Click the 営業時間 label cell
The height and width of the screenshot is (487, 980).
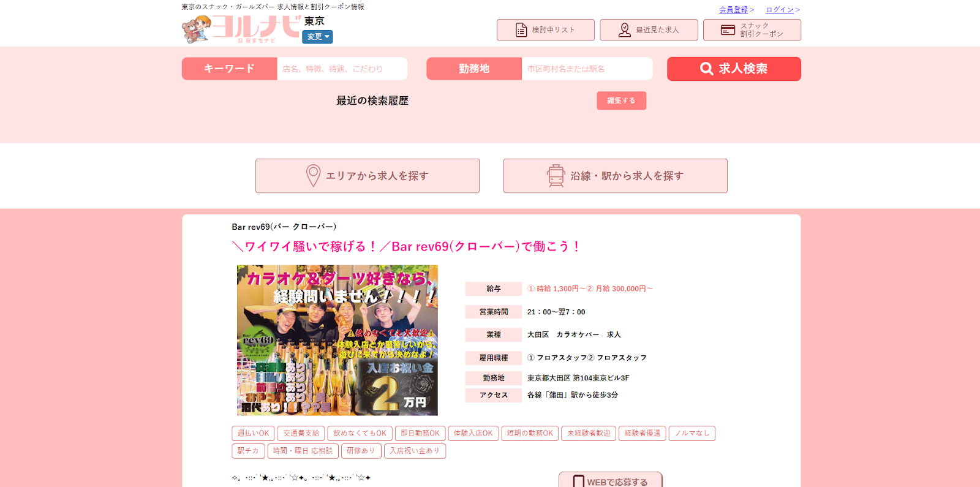coord(494,312)
